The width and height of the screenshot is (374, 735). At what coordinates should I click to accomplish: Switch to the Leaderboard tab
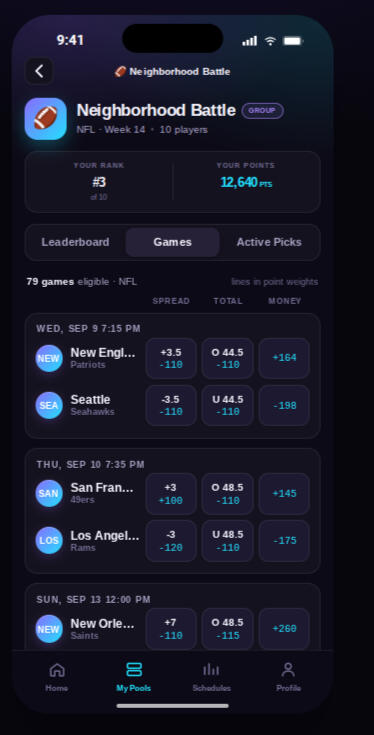(x=75, y=242)
